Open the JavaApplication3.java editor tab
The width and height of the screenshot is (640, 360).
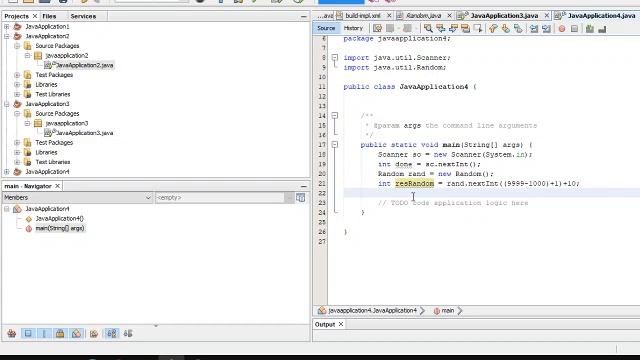pyautogui.click(x=504, y=16)
